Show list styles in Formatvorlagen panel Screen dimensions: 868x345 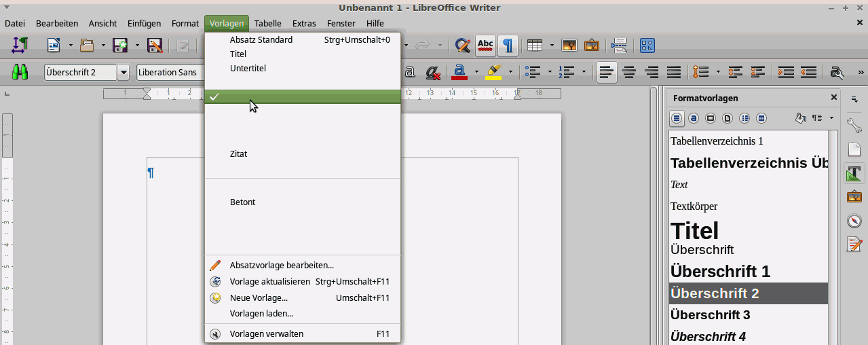[x=744, y=118]
